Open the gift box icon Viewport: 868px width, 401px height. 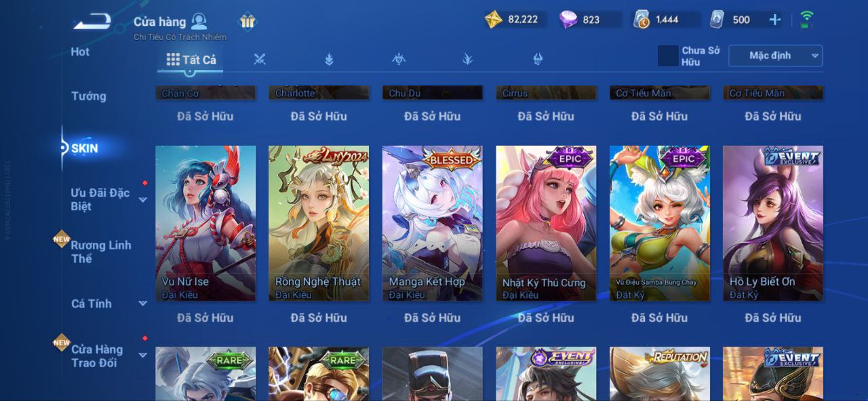click(248, 22)
